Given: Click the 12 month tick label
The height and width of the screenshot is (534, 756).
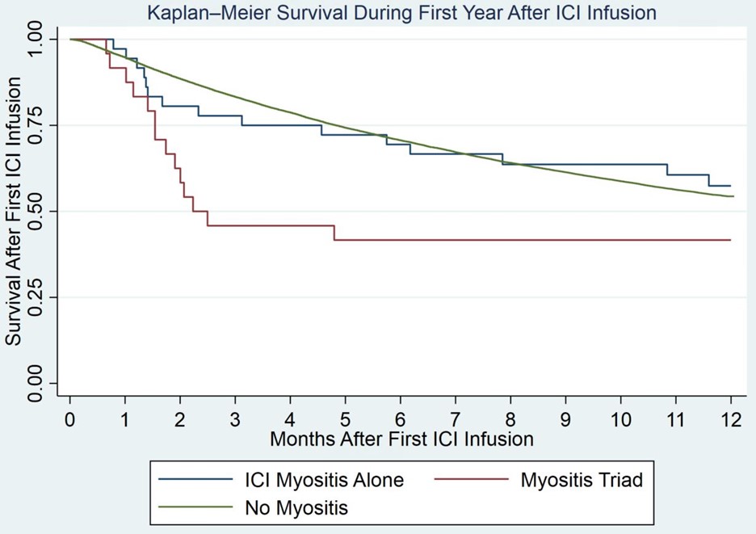Looking at the screenshot, I should coord(730,420).
